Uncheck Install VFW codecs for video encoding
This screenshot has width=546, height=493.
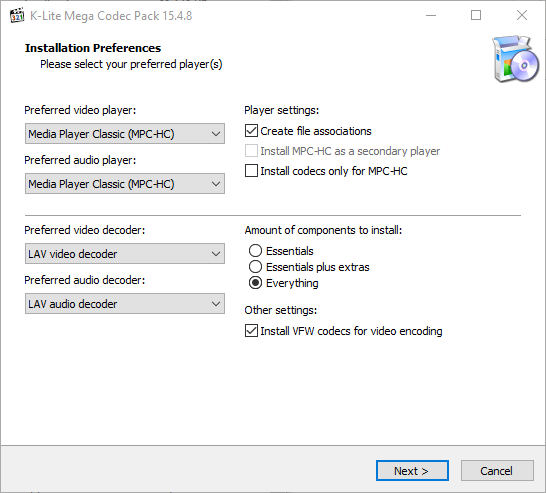[x=251, y=331]
